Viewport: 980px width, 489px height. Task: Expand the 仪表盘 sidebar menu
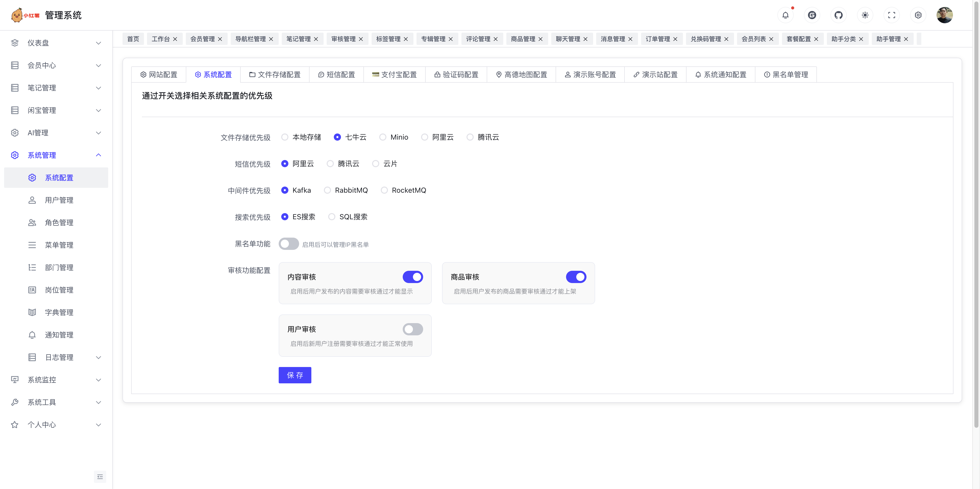(56, 43)
